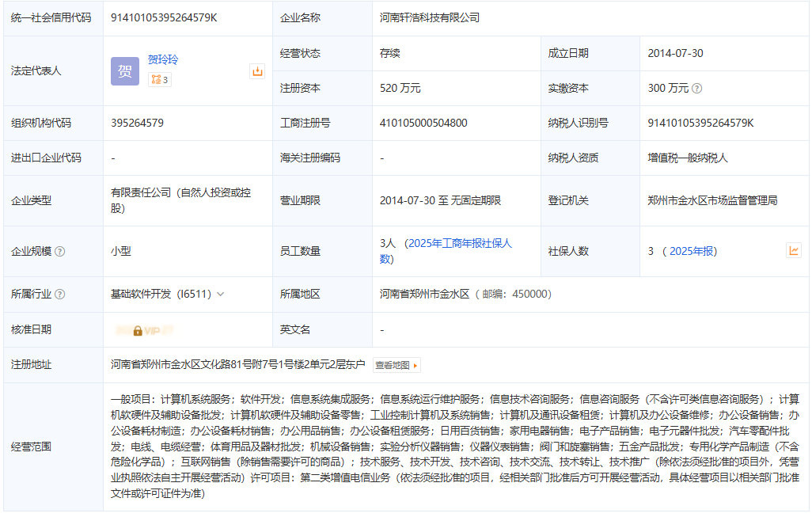Click the 进出口企业代码 label
This screenshot has height=517, width=812.
[x=46, y=158]
